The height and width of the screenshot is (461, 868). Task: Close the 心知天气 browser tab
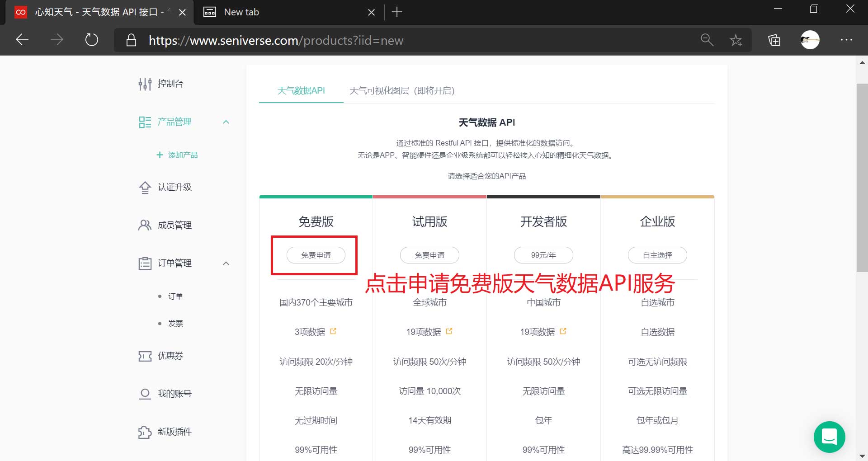click(182, 12)
